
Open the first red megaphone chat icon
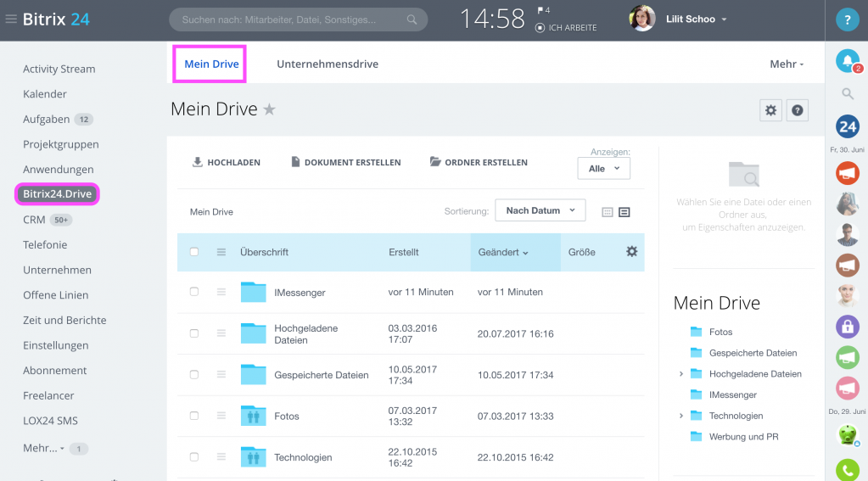[x=847, y=173]
